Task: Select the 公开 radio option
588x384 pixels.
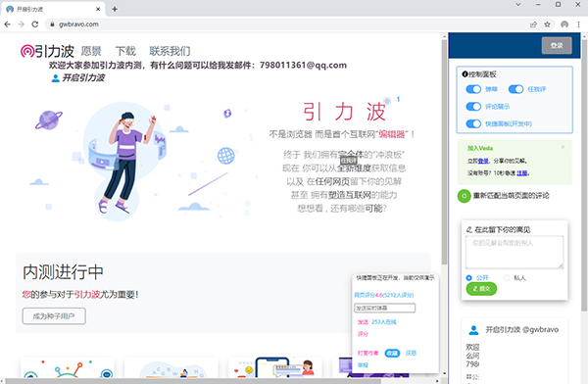Action: tap(468, 278)
